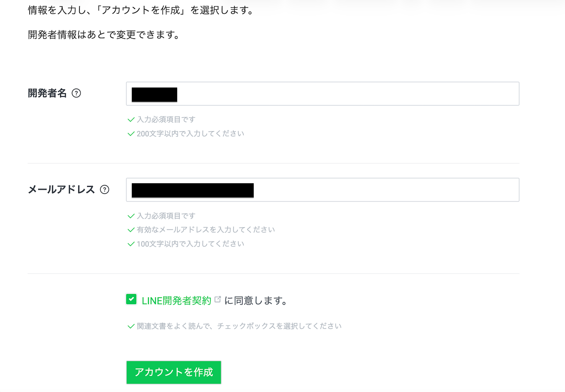565x392 pixels.
Task: Click the checkmark beside 有効なメールアドレスを入力してください
Action: 131,229
